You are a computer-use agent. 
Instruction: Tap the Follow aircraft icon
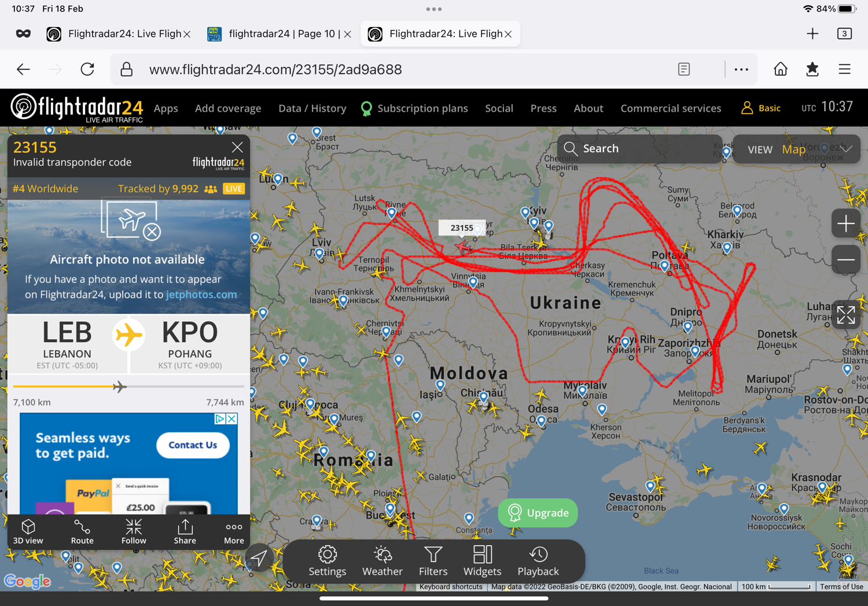click(134, 531)
